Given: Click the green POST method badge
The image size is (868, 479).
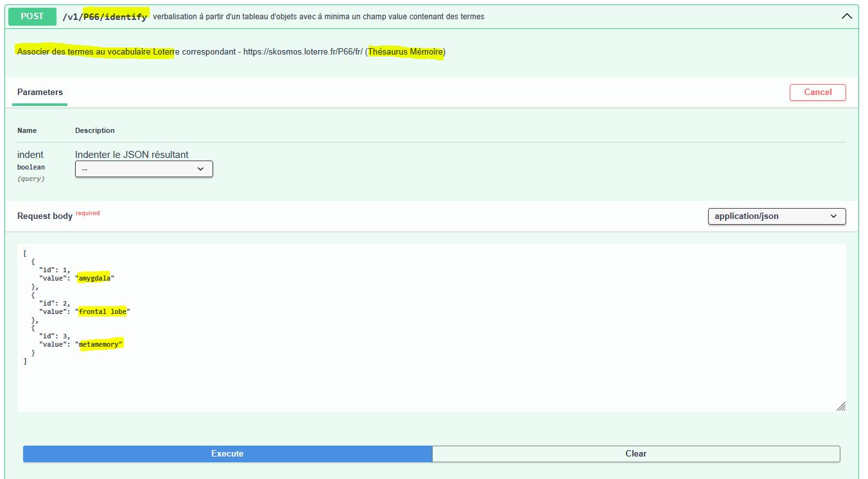Looking at the screenshot, I should (x=32, y=17).
